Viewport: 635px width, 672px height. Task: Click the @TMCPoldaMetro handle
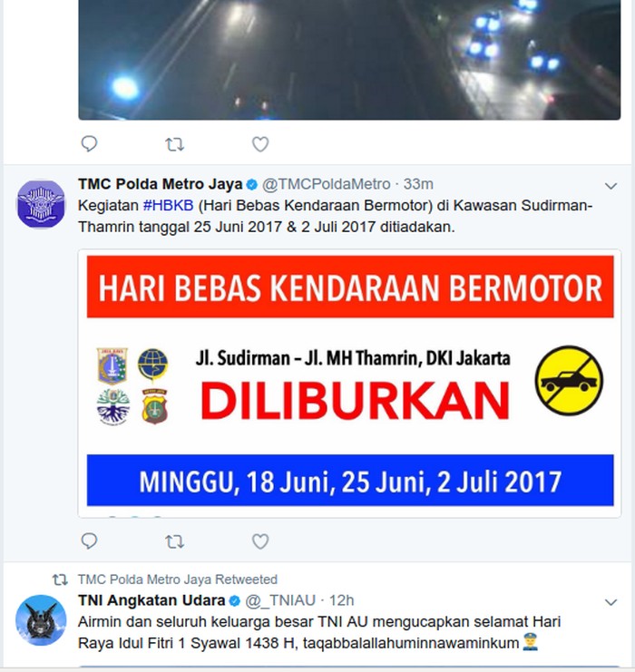click(x=327, y=184)
